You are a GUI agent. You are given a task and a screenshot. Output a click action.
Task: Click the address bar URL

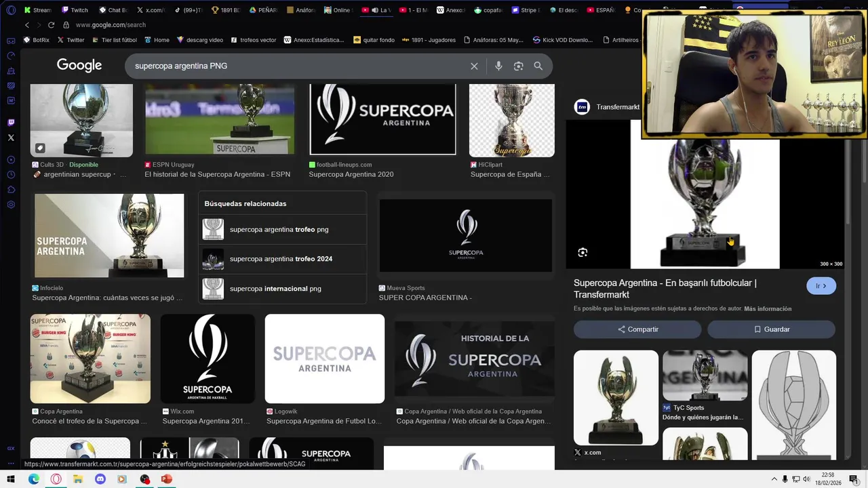pyautogui.click(x=111, y=25)
